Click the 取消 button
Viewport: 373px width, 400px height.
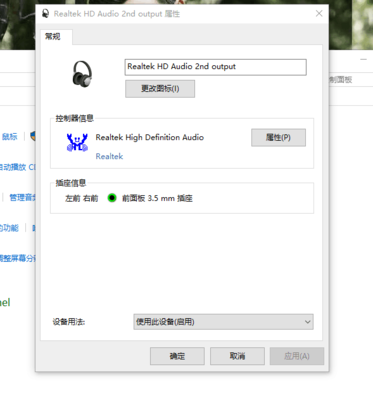(237, 356)
